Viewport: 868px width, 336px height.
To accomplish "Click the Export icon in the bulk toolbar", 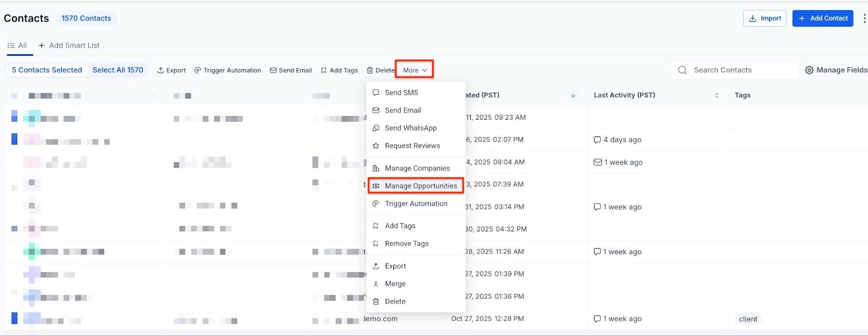I will 161,70.
